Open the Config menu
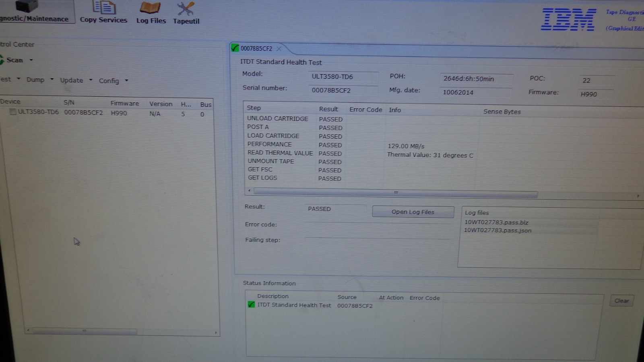 [x=109, y=81]
